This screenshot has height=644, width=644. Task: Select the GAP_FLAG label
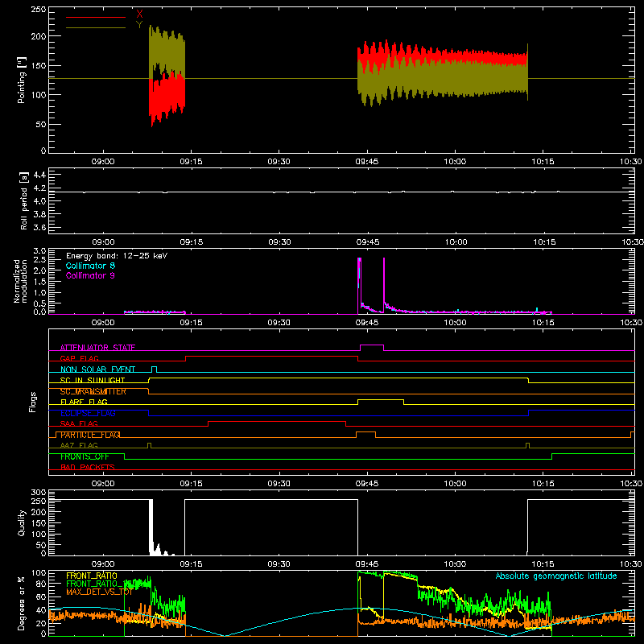pyautogui.click(x=79, y=358)
